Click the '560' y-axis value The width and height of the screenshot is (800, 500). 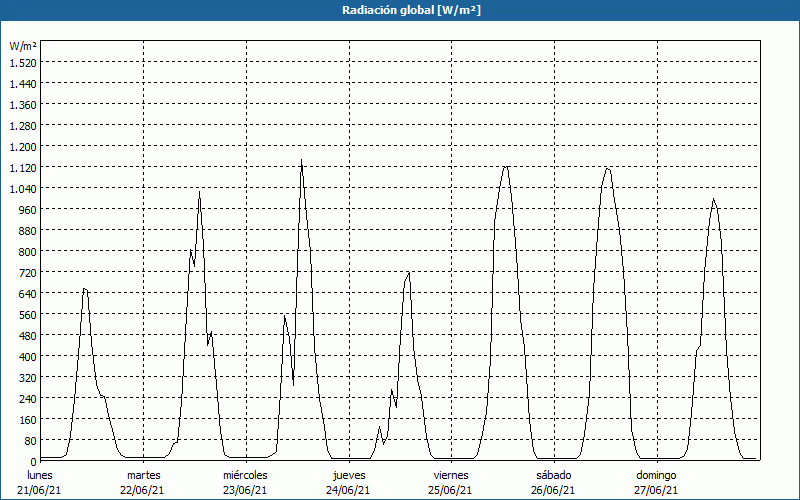pos(29,315)
